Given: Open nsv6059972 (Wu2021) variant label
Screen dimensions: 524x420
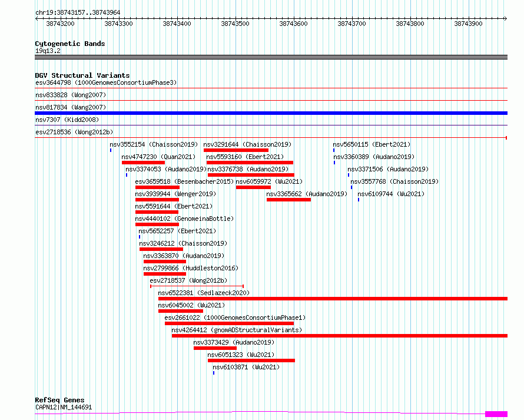Looking at the screenshot, I should [x=269, y=181].
